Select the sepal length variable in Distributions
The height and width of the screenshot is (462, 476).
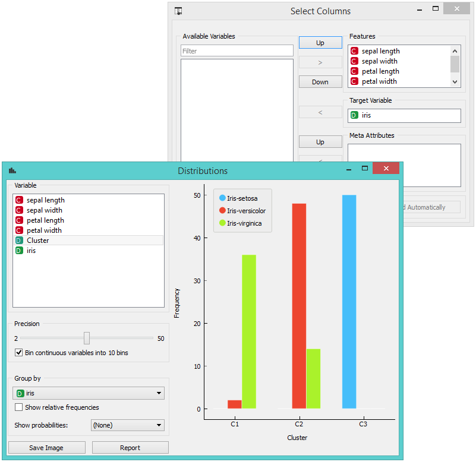45,200
